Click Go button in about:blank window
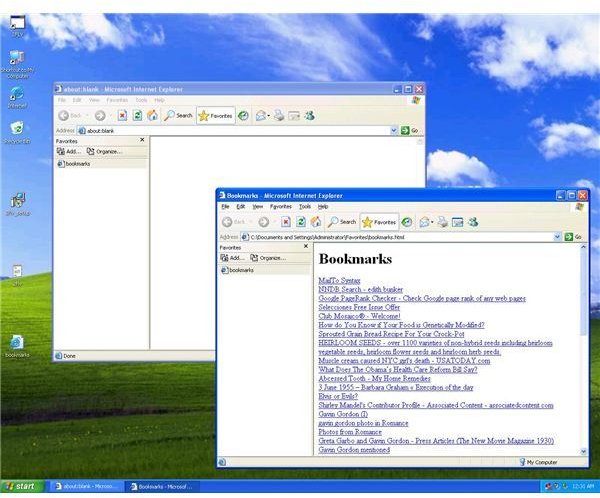Viewport: 600px width, 498px height. pyautogui.click(x=410, y=131)
